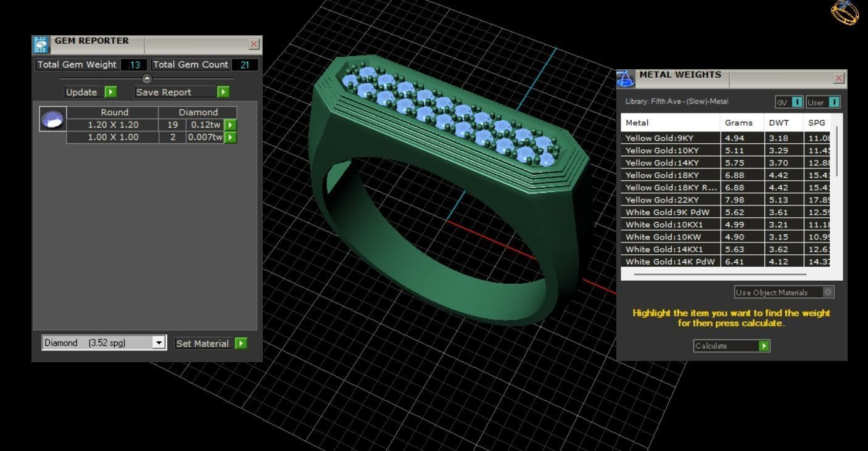The height and width of the screenshot is (451, 868).
Task: Click the 0.007tw total weight cell
Action: 205,137
